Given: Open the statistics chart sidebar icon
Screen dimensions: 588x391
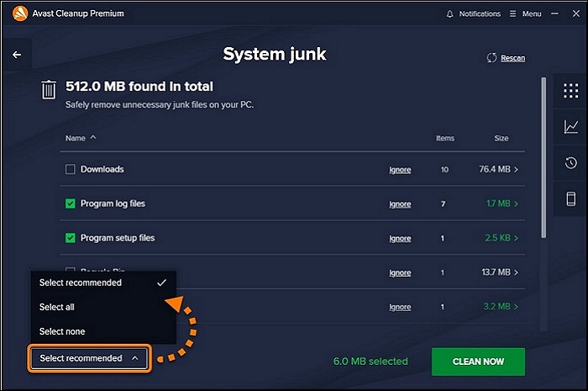Looking at the screenshot, I should point(570,126).
